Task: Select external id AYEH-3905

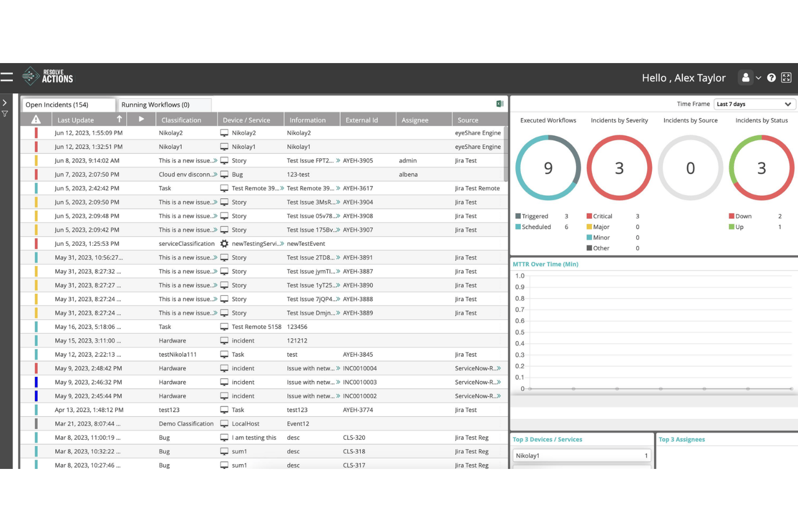Action: [x=358, y=161]
